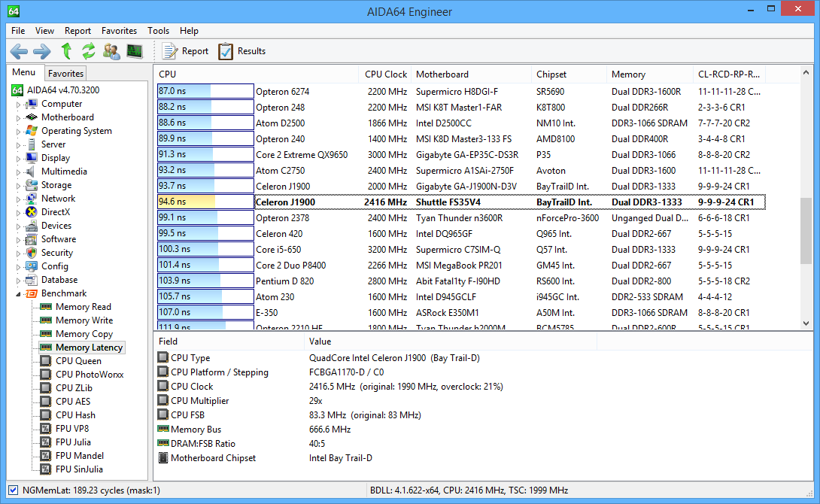This screenshot has width=820, height=504.
Task: Select the CPU Queen benchmark icon
Action: [46, 361]
